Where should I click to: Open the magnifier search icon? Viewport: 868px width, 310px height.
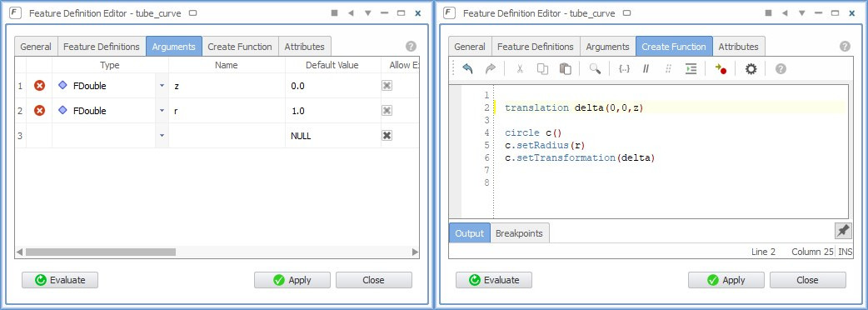pos(595,68)
